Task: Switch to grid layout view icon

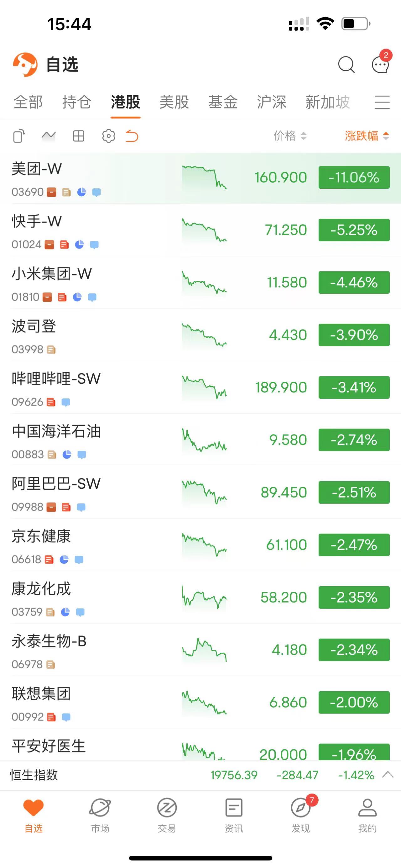Action: [x=78, y=136]
